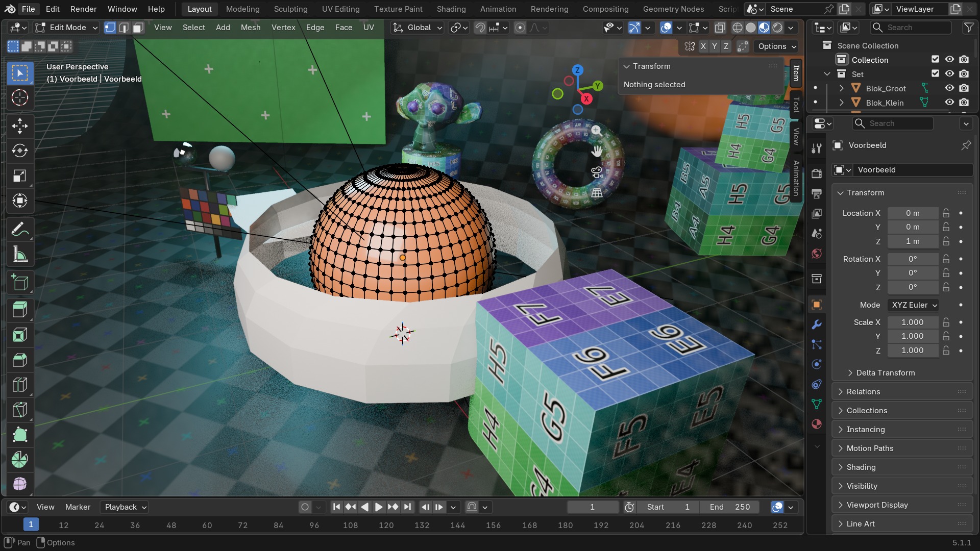
Task: Open the Modifiers wrench properties tab
Action: (x=817, y=324)
